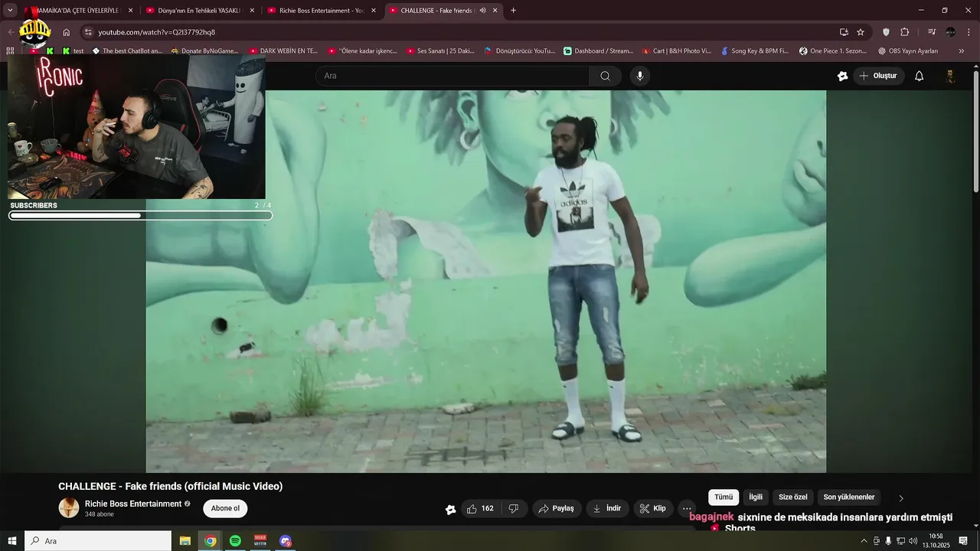This screenshot has height=551, width=980.
Task: Open the One Piece 1. Sezon bookmark
Action: (x=833, y=51)
